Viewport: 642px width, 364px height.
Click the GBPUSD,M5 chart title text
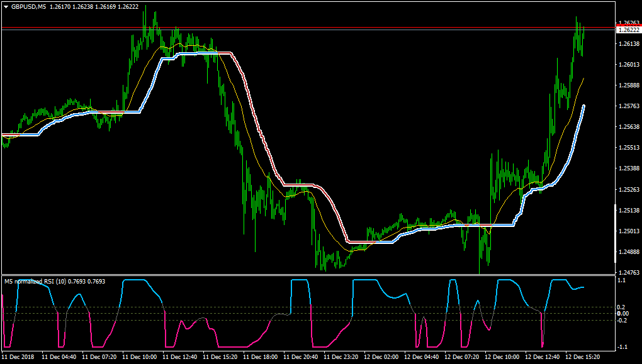point(28,6)
